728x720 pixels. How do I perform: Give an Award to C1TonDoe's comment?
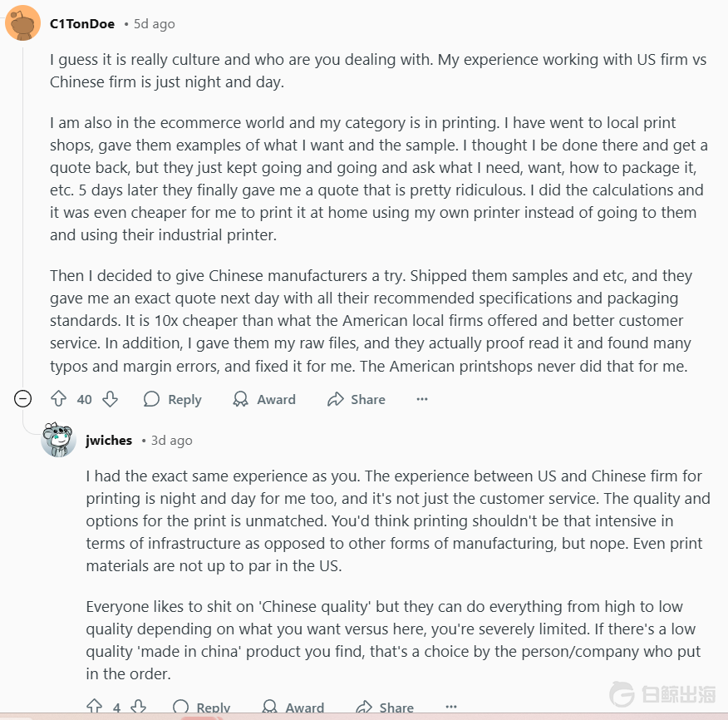(264, 399)
